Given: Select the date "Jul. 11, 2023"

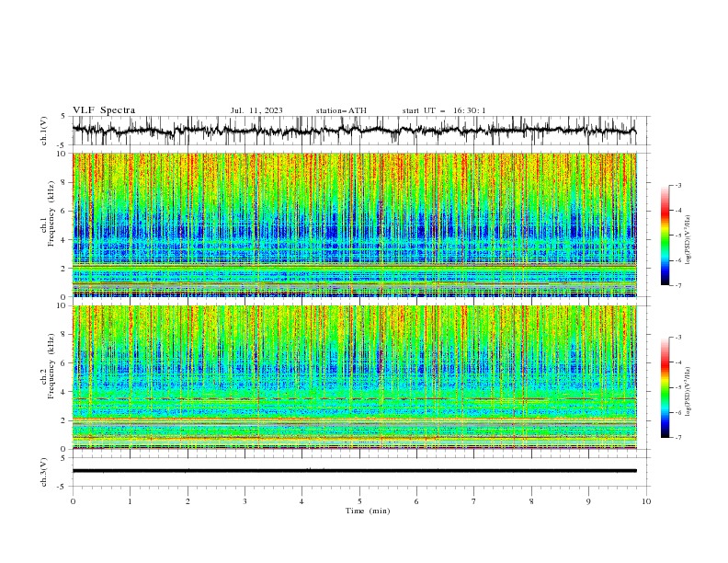Looking at the screenshot, I should (x=256, y=110).
